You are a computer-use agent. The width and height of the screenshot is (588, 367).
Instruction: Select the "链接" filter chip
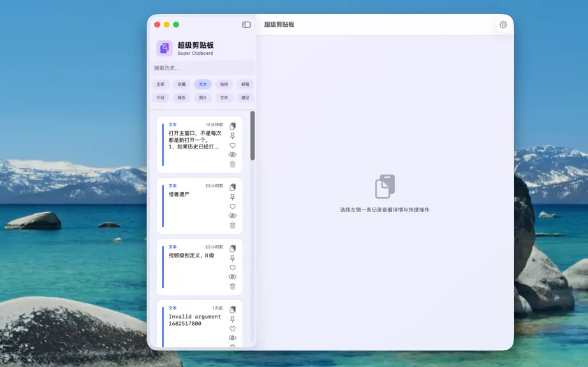click(224, 84)
